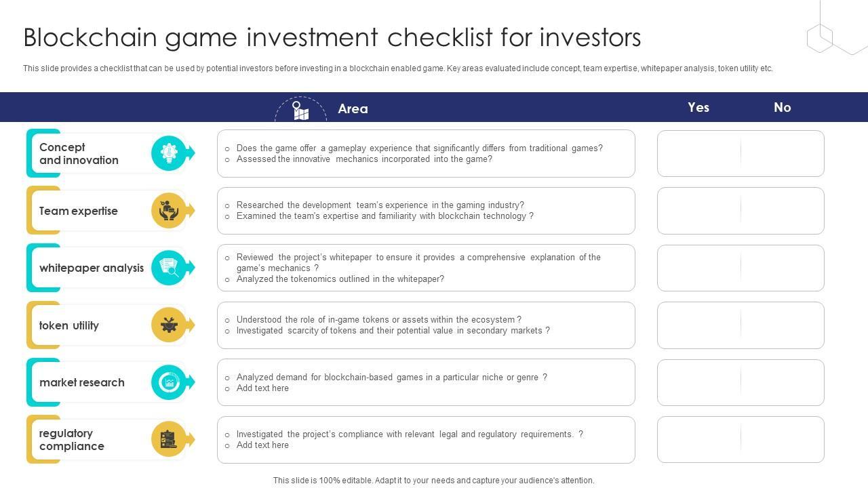Image resolution: width=868 pixels, height=488 pixels.
Task: Select the Team expertise hands icon
Action: tap(169, 211)
